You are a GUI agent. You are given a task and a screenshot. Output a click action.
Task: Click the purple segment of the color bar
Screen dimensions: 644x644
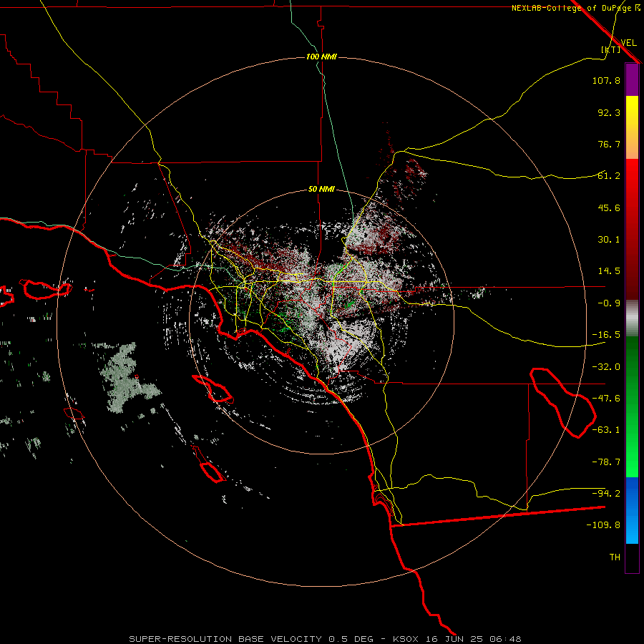click(632, 80)
